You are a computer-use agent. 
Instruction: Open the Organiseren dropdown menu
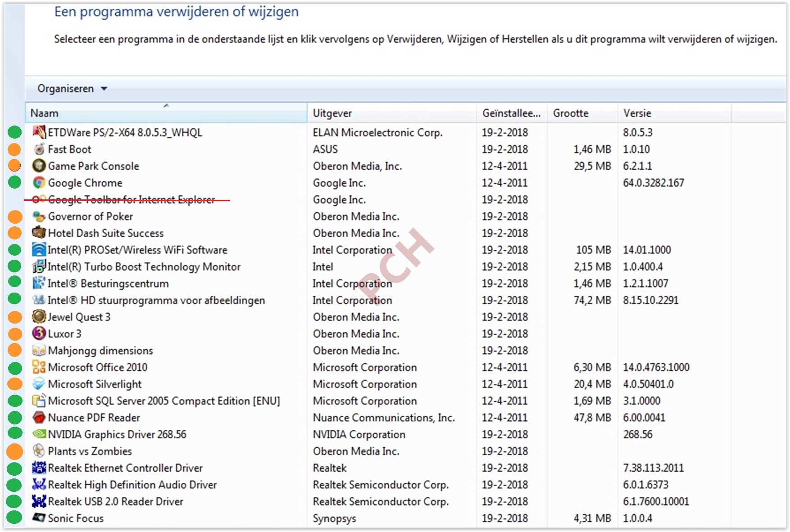pos(73,89)
